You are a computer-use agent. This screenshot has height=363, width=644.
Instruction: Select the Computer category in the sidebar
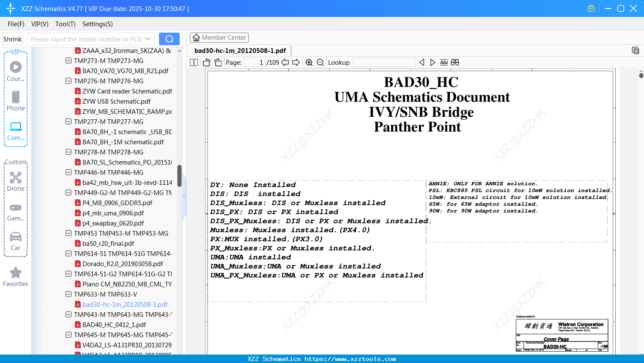tap(16, 131)
